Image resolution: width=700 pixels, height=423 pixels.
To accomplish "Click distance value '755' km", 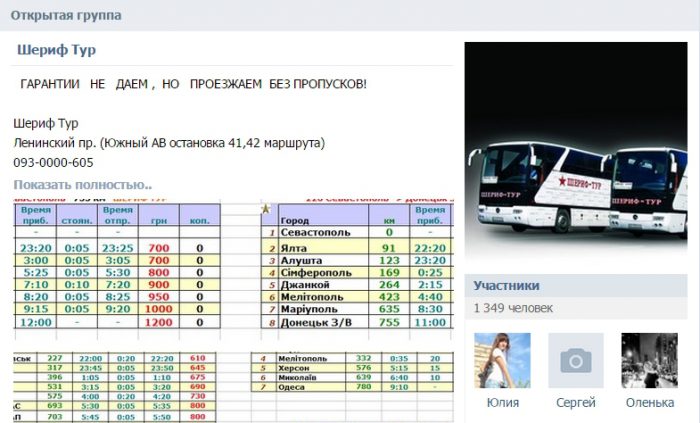I will pos(389,322).
